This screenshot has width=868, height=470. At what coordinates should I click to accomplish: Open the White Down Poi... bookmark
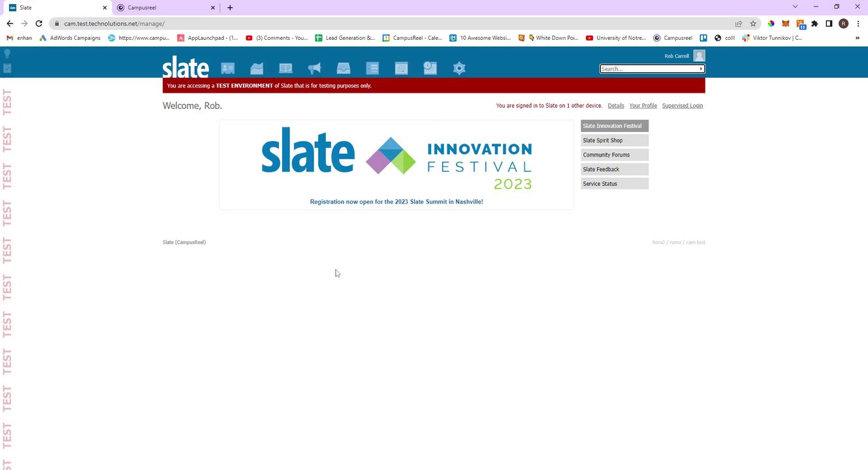tap(548, 38)
